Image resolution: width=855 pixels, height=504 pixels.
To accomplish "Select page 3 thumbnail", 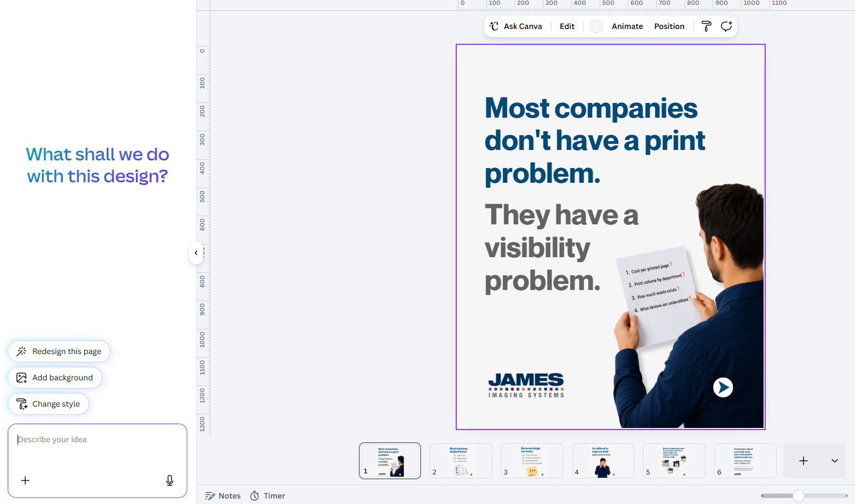I will 532,461.
